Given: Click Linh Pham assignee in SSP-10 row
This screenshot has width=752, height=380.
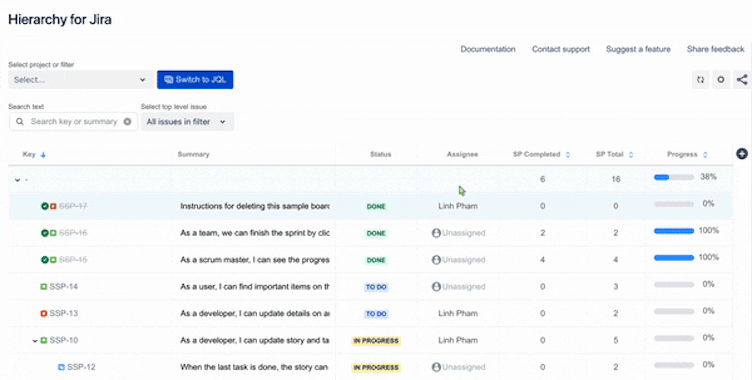Looking at the screenshot, I should 458,341.
